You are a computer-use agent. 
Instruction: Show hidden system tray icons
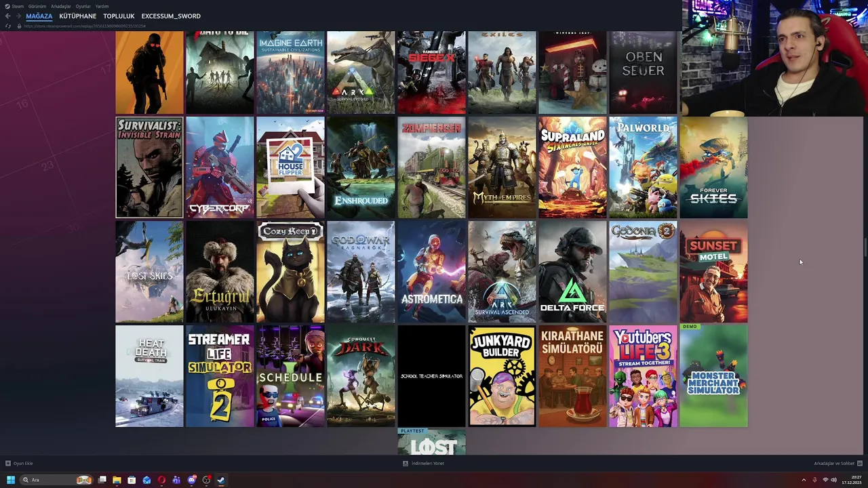tap(804, 480)
